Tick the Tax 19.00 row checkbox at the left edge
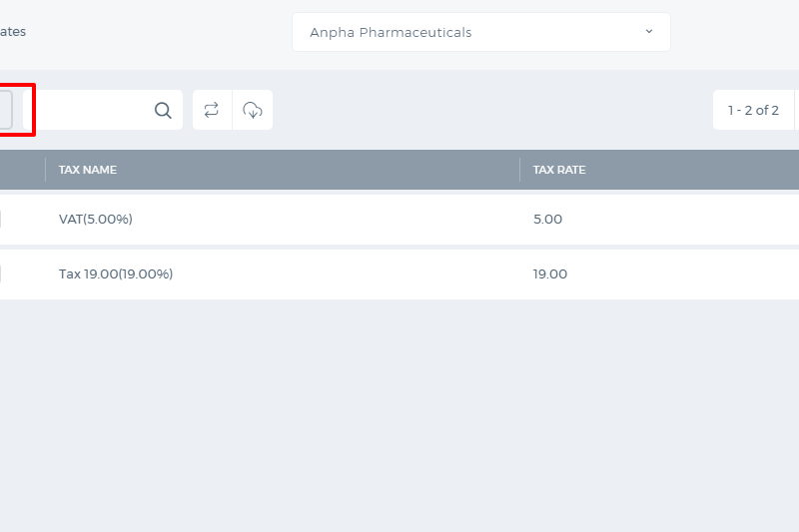 (1, 273)
